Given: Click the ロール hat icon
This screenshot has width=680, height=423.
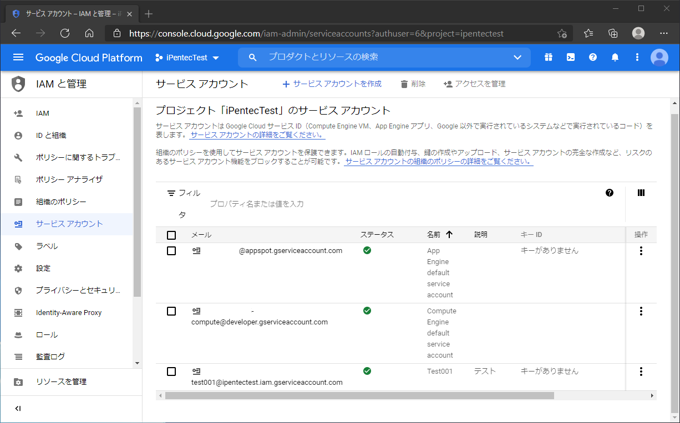Looking at the screenshot, I should click(x=18, y=335).
